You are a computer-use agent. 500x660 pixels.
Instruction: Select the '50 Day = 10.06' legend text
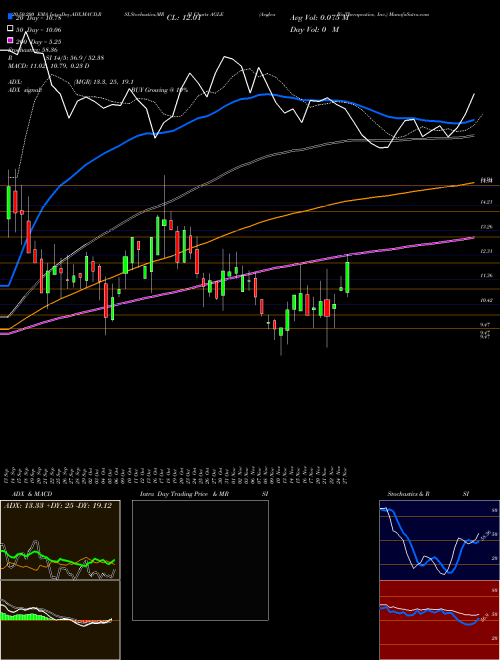click(38, 30)
